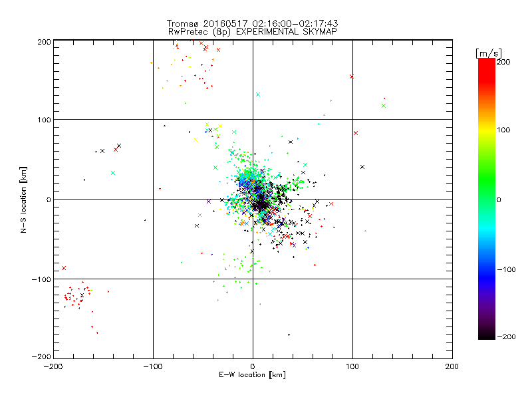
Task: Click the x-axis tick label '-200'
Action: click(x=53, y=366)
